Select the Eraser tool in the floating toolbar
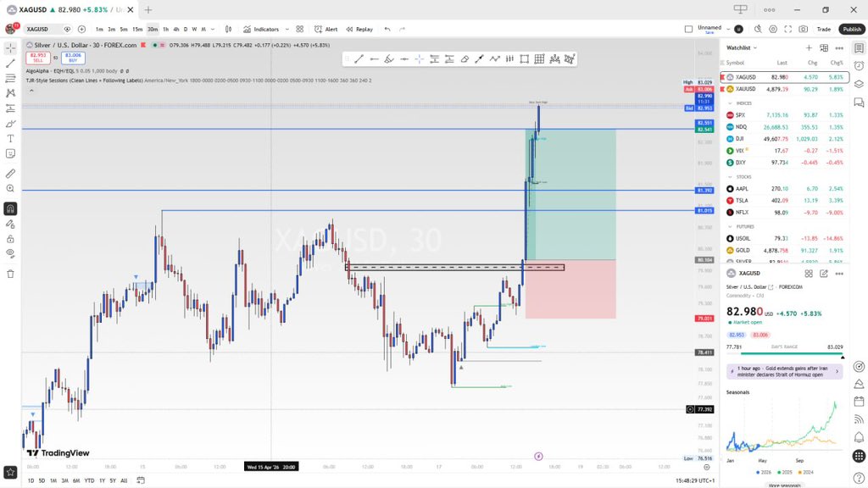868x488 pixels. [464, 58]
